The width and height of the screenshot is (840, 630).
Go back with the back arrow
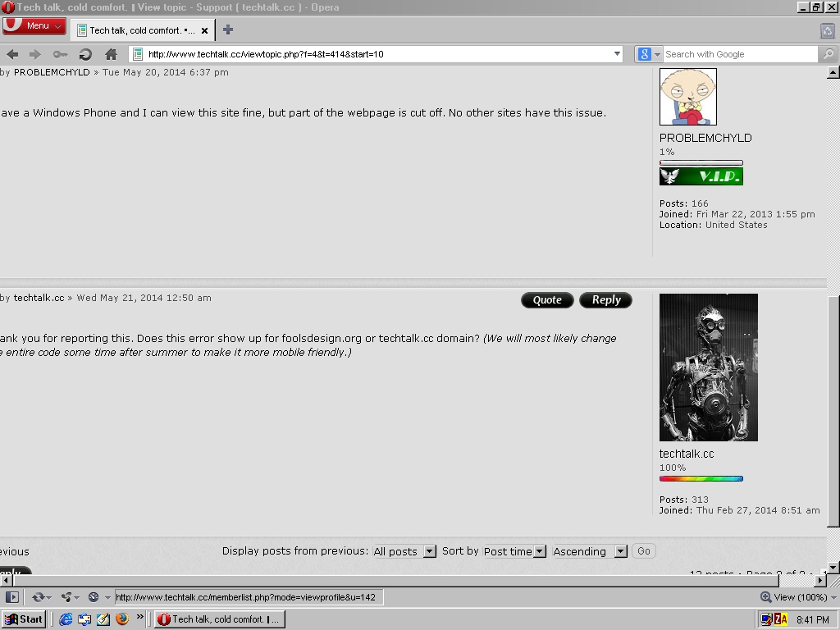13,54
